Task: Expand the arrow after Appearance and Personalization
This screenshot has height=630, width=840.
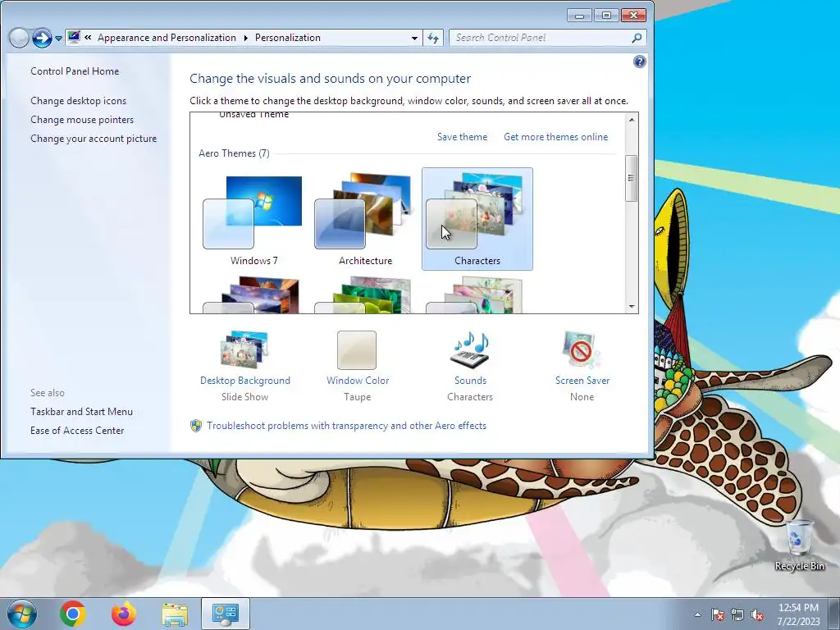Action: click(245, 38)
